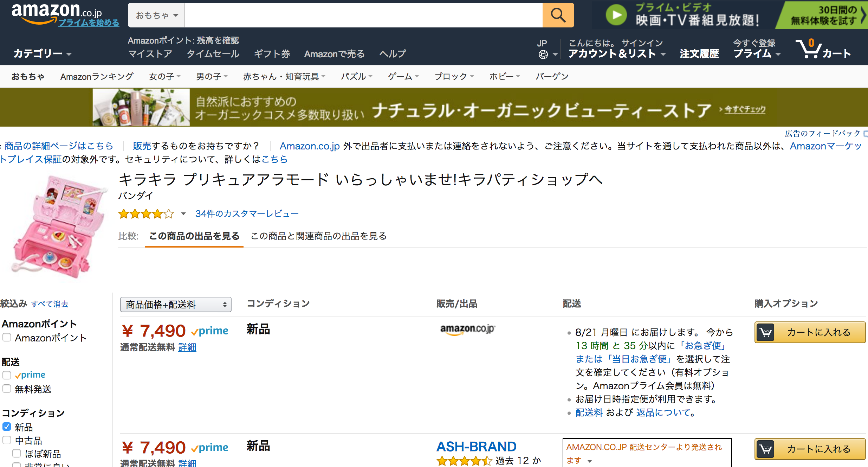The height and width of the screenshot is (467, 868).
Task: Check the 中古品 condition checkbox
Action: coord(7,440)
